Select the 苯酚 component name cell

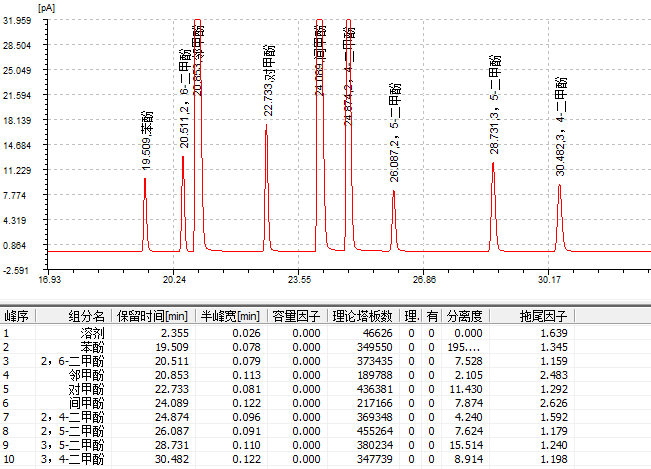click(92, 347)
